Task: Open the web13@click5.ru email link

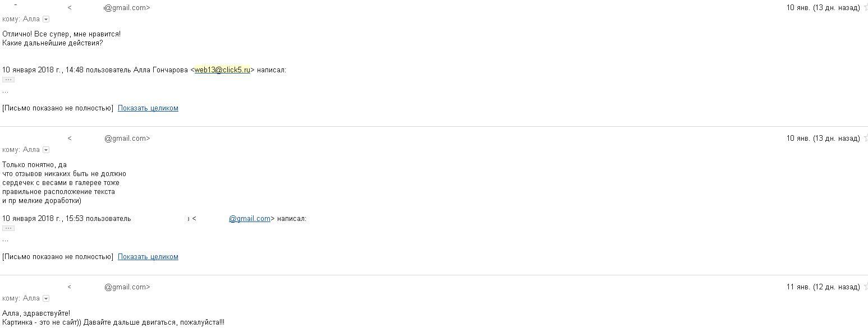Action: [222, 70]
